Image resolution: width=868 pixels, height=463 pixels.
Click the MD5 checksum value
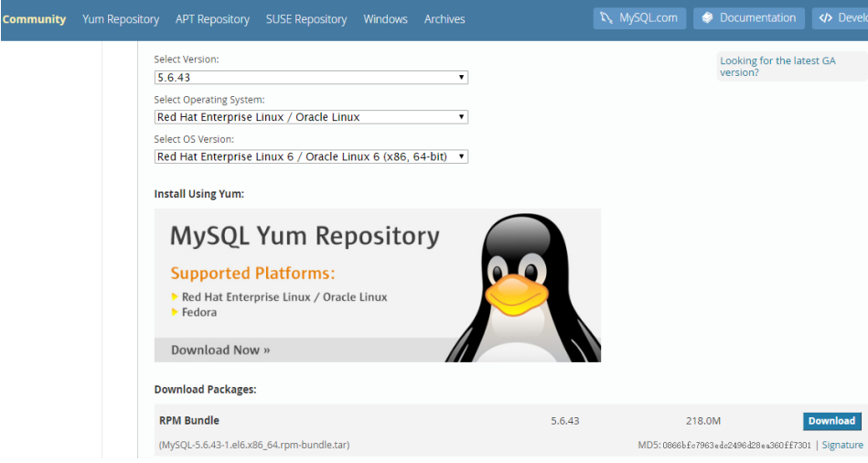(736, 446)
